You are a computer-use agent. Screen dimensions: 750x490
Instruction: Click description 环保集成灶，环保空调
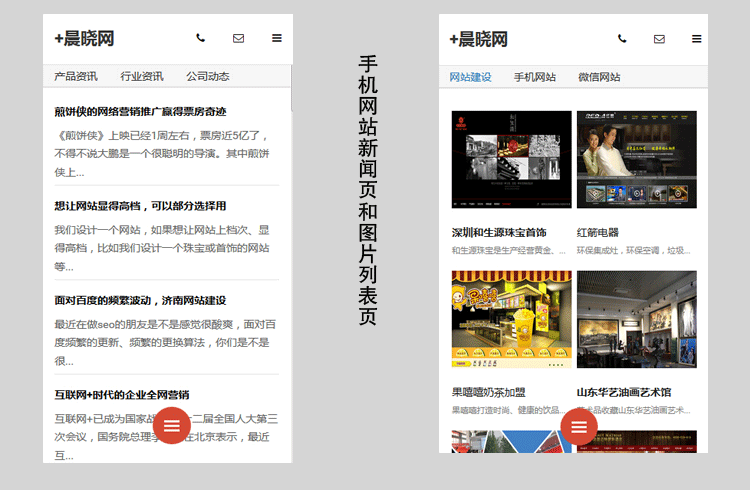(x=633, y=250)
